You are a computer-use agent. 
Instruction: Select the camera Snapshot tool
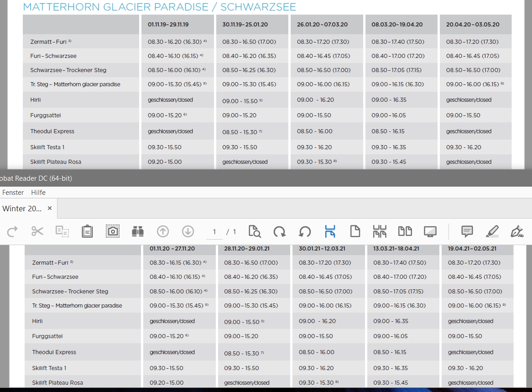pos(113,231)
